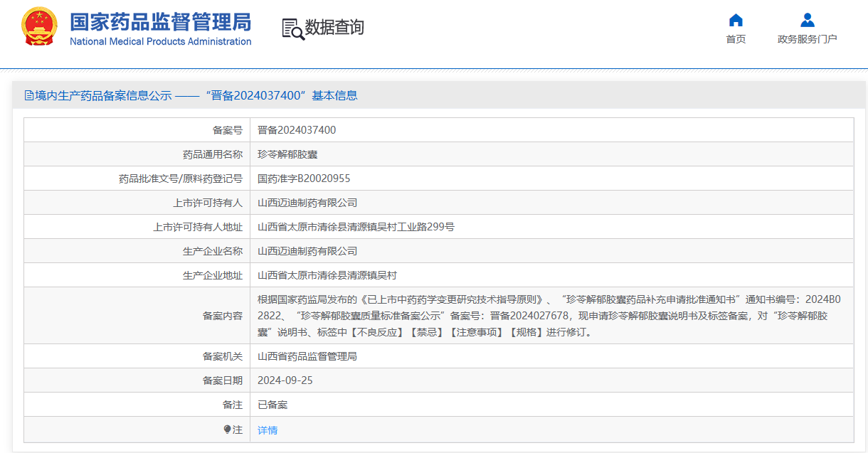868x453 pixels.
Task: Click the 备注 label cell
Action: [137, 405]
